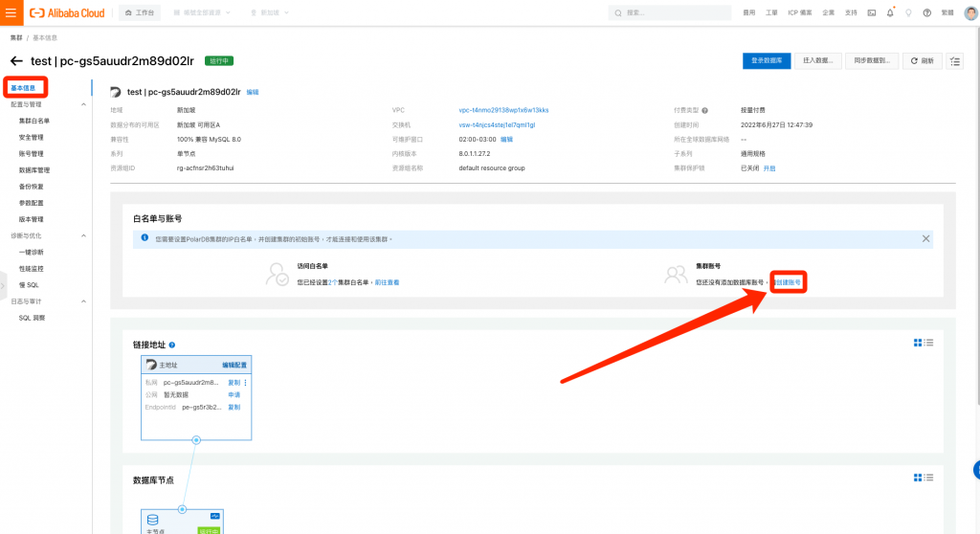Close the blue PolarDB info banner
The height and width of the screenshot is (534, 980).
[925, 239]
